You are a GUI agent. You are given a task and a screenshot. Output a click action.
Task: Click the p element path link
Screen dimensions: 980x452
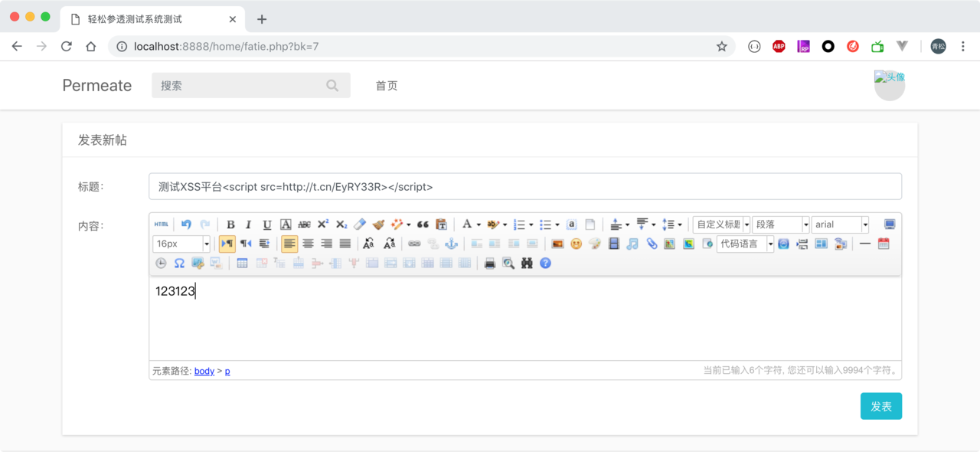click(x=227, y=371)
